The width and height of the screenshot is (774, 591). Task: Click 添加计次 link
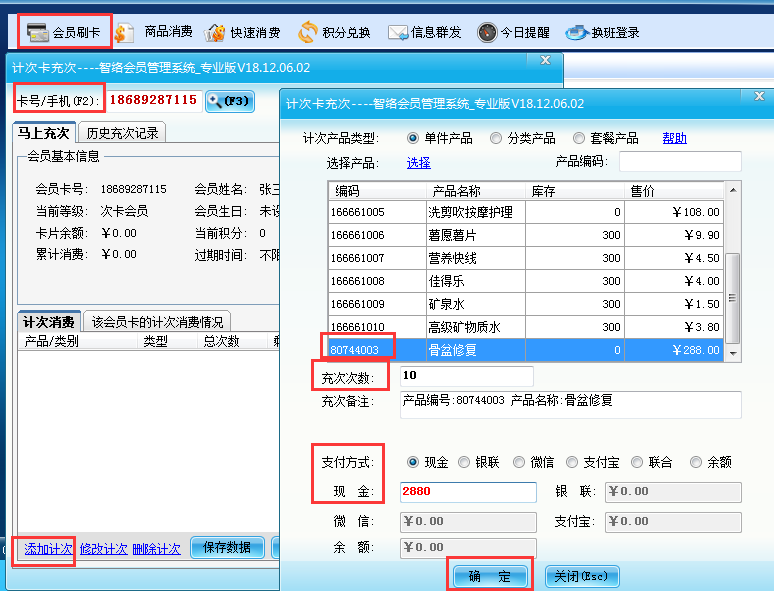point(48,549)
